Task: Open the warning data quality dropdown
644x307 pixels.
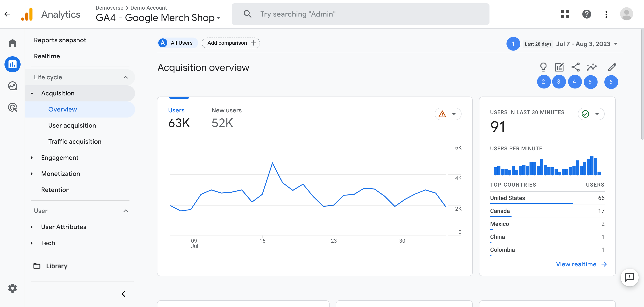Action: pos(448,114)
